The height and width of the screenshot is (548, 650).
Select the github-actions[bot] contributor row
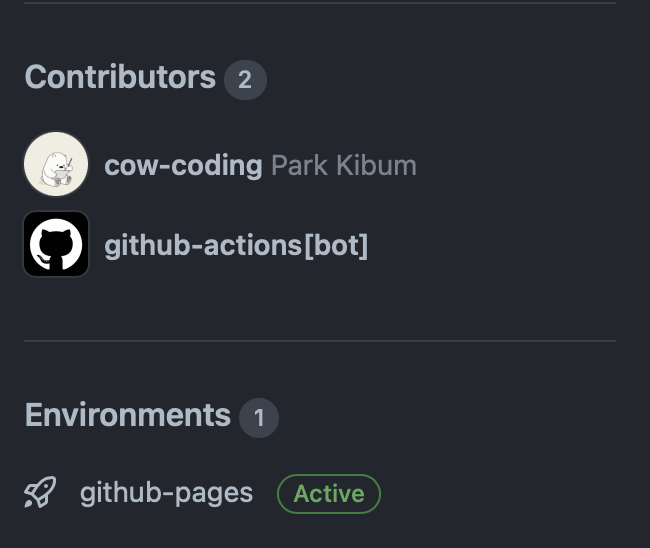196,244
